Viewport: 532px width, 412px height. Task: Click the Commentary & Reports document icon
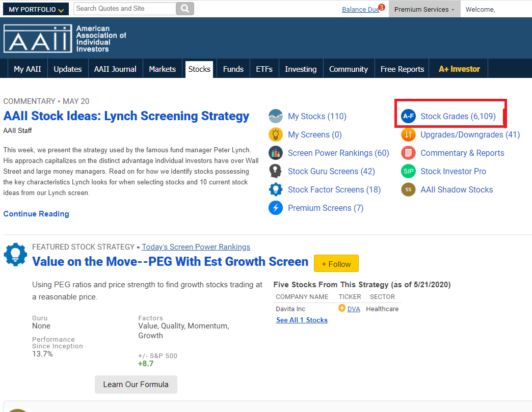[x=408, y=153]
